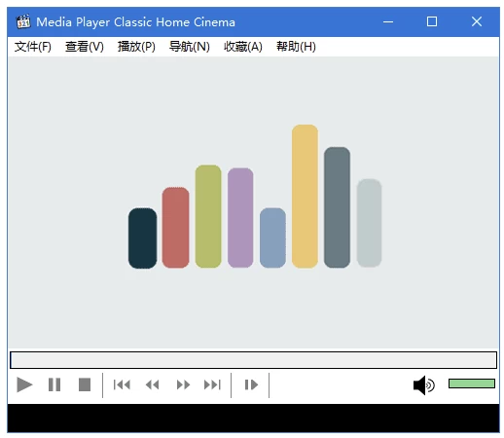This screenshot has height=438, width=504.
Task: Fast forward with the double-right arrow icon
Action: (183, 385)
